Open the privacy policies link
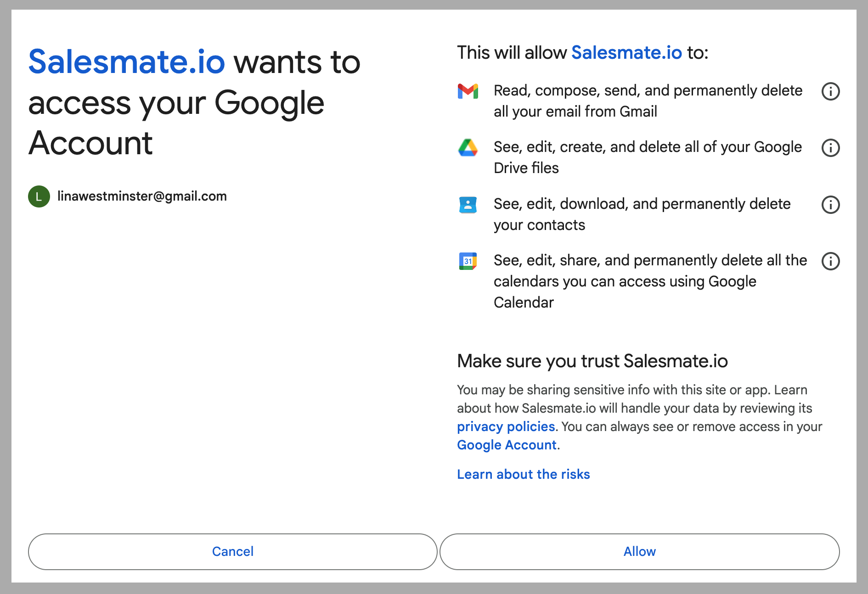This screenshot has width=868, height=594. (x=506, y=426)
